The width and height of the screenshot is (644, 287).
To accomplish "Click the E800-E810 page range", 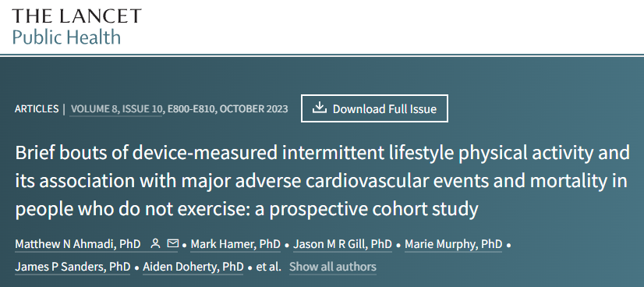I will (193, 109).
